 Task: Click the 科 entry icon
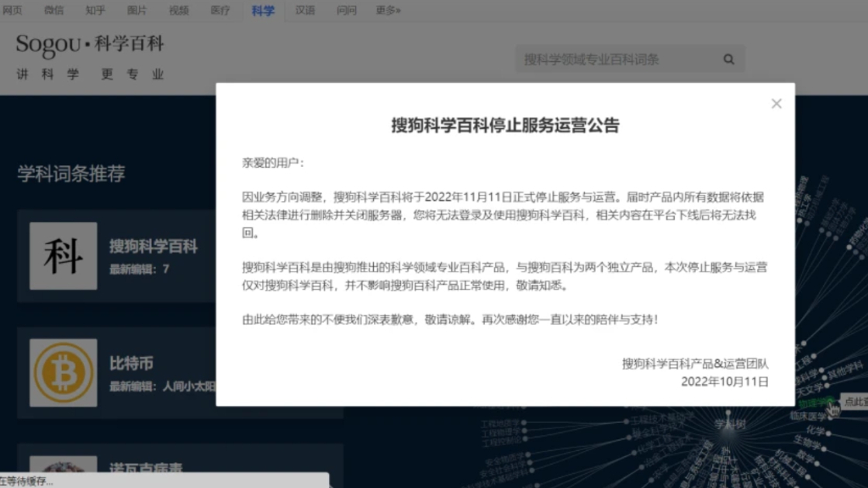[x=64, y=256]
